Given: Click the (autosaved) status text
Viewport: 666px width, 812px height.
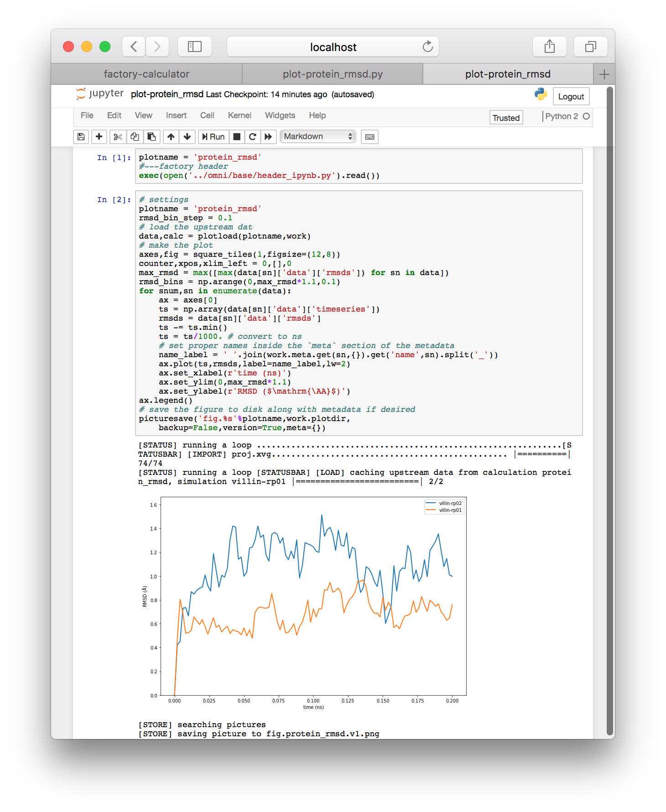Looking at the screenshot, I should (x=353, y=94).
